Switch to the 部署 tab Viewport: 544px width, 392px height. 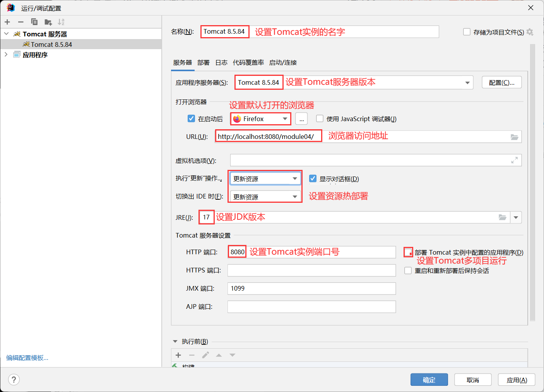[x=204, y=62]
